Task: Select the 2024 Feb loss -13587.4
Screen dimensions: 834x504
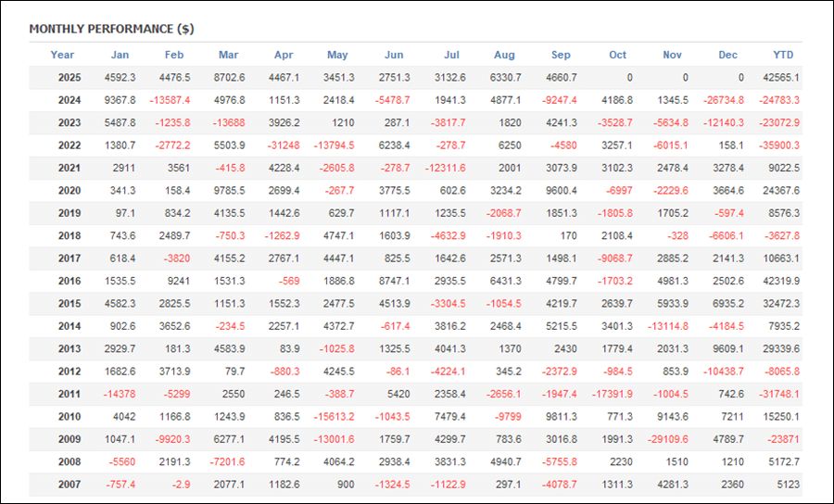Action: 169,100
